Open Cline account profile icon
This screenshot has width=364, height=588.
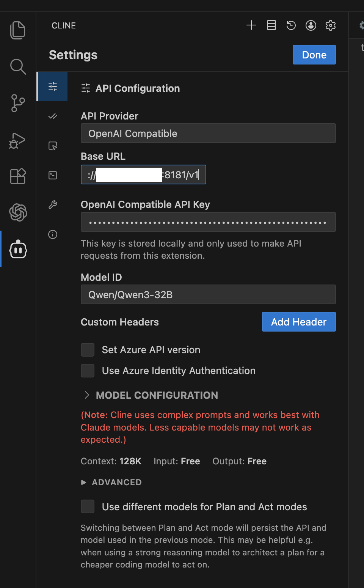[x=311, y=25]
